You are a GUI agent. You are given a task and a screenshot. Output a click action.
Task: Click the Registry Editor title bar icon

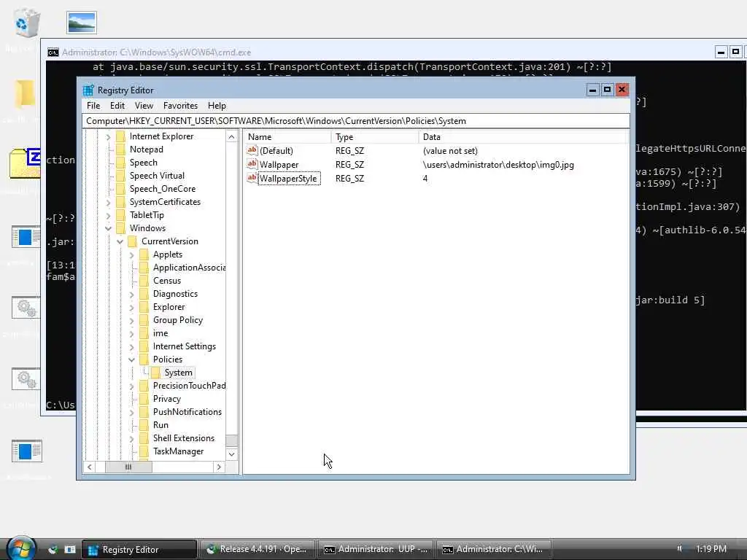pos(88,90)
